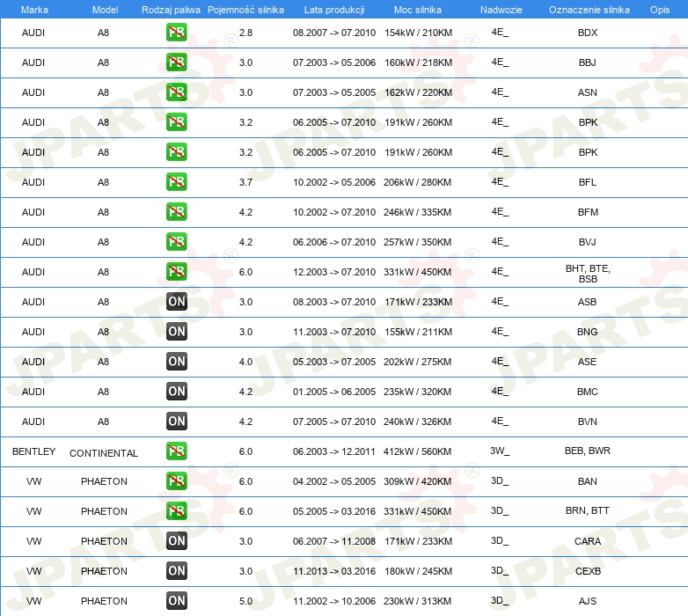The height and width of the screenshot is (616, 688).
Task: Click engine code CARA
Action: click(588, 541)
